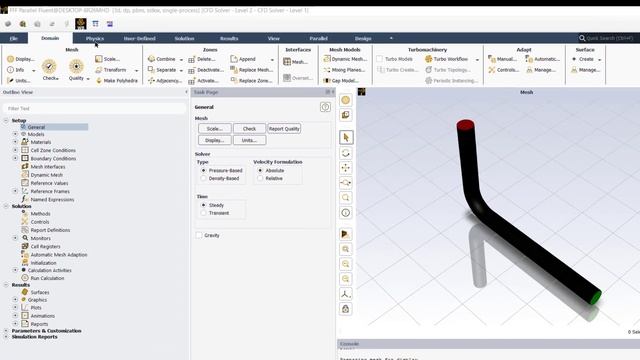The height and width of the screenshot is (360, 640).
Task: Click the probe info viewport tool
Action: [x=346, y=213]
